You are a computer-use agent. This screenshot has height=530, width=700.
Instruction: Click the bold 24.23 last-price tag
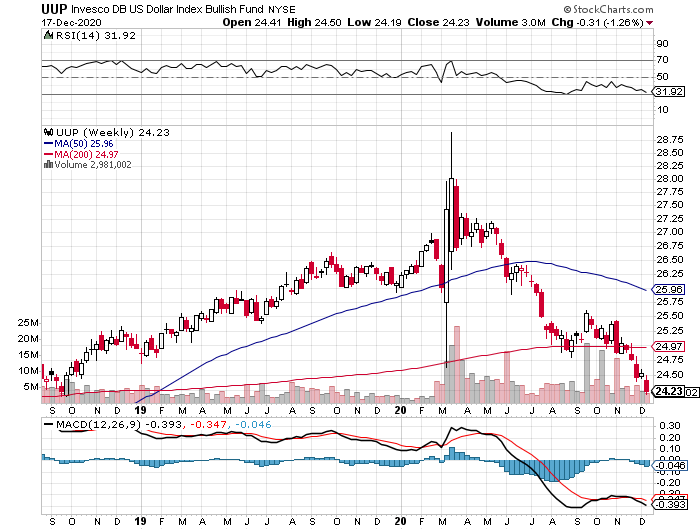(668, 392)
